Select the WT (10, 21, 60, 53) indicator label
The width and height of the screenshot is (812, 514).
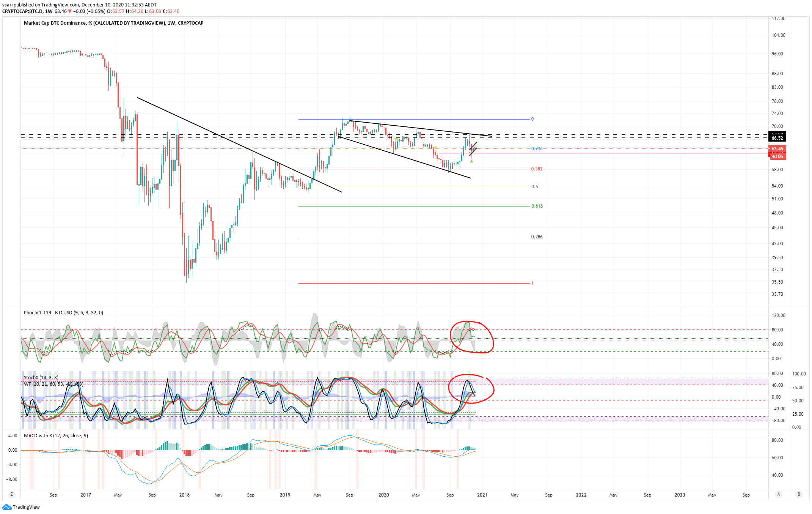tap(53, 384)
